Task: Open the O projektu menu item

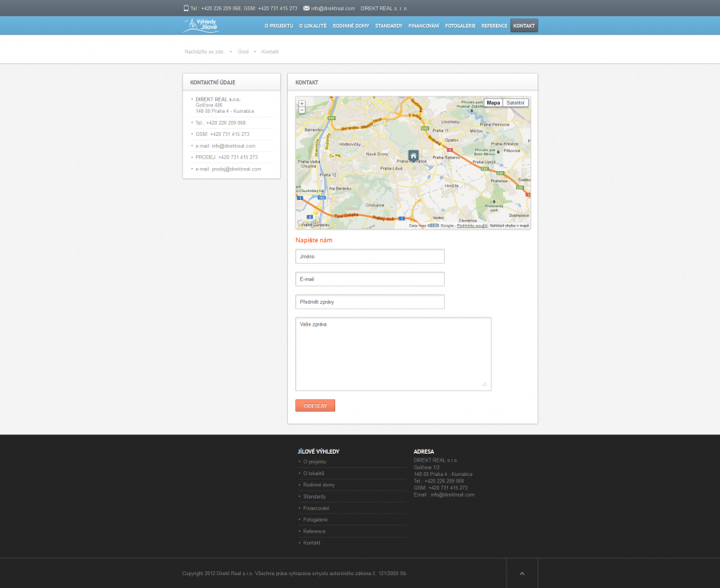Action: [x=278, y=26]
